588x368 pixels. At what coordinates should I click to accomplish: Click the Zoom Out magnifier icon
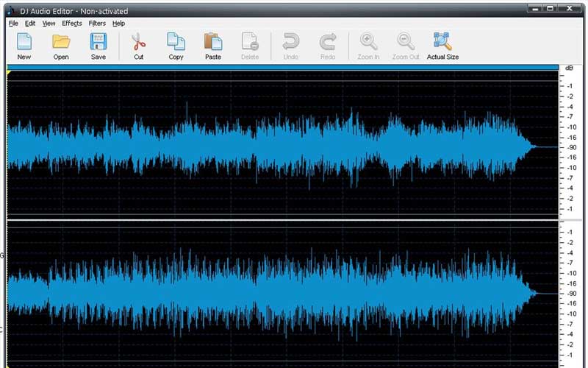[x=406, y=42]
